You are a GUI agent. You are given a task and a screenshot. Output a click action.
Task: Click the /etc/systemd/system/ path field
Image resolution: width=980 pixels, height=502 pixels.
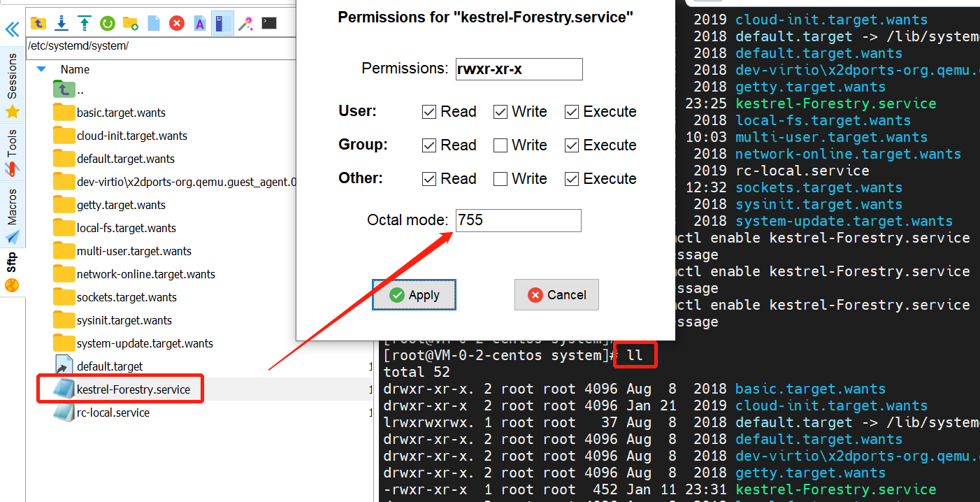coord(161,47)
